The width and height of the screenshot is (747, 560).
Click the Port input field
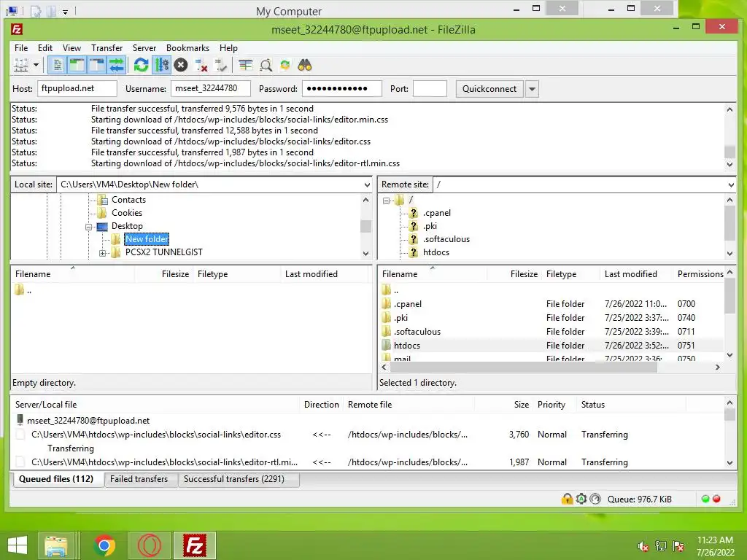(430, 88)
